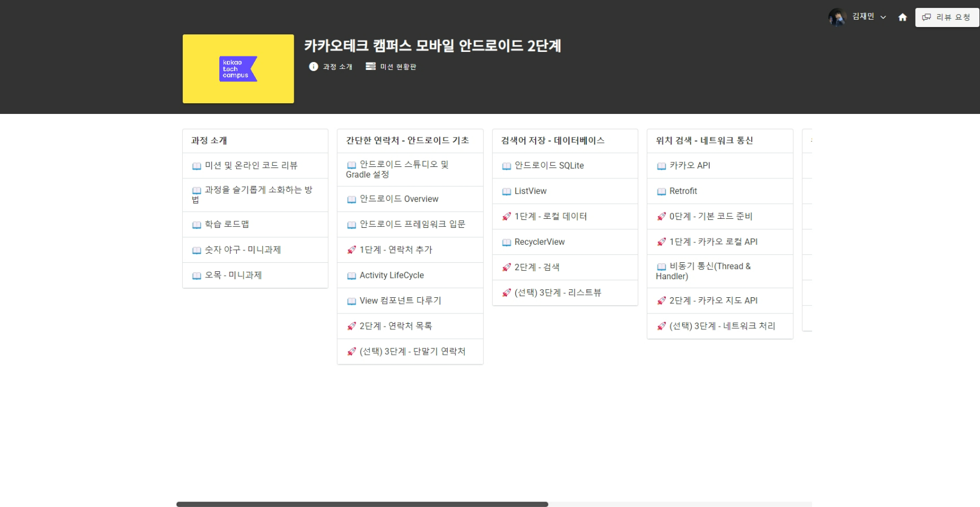Click book icon next to Activity LifeCycle
This screenshot has height=507, width=980.
pos(351,276)
